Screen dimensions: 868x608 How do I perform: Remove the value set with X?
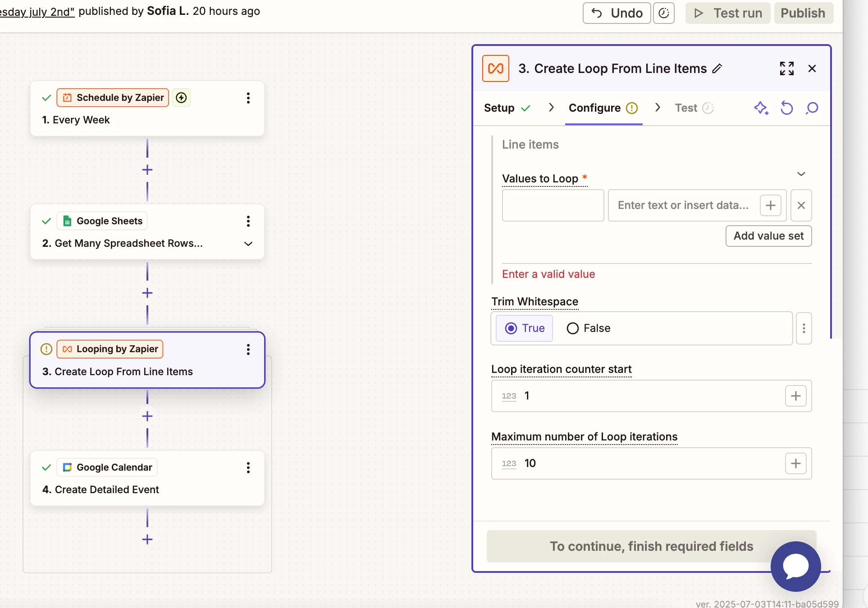801,205
